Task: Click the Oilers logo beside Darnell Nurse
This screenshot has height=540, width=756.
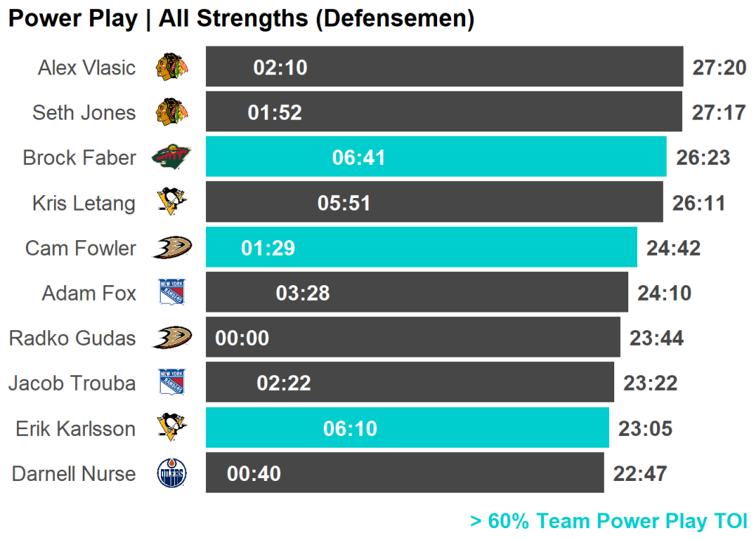Action: [171, 474]
